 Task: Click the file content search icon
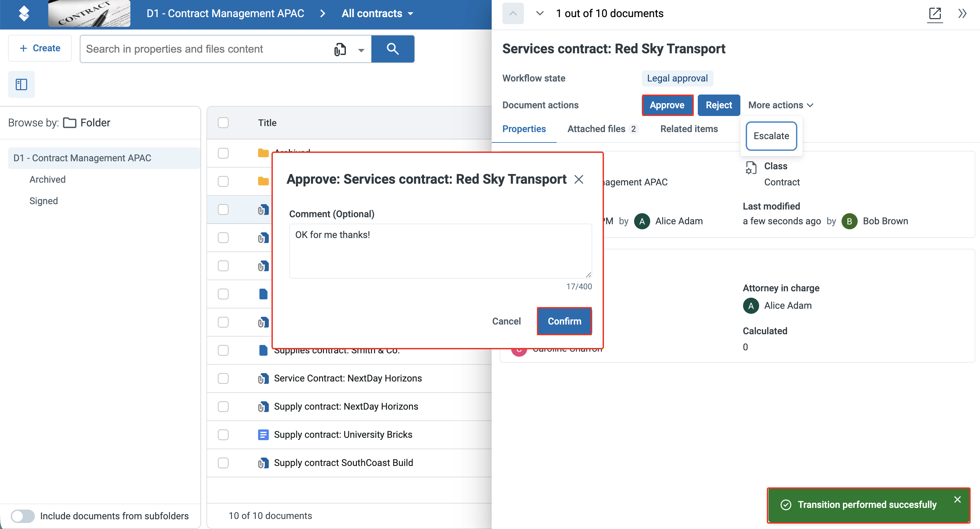point(340,50)
